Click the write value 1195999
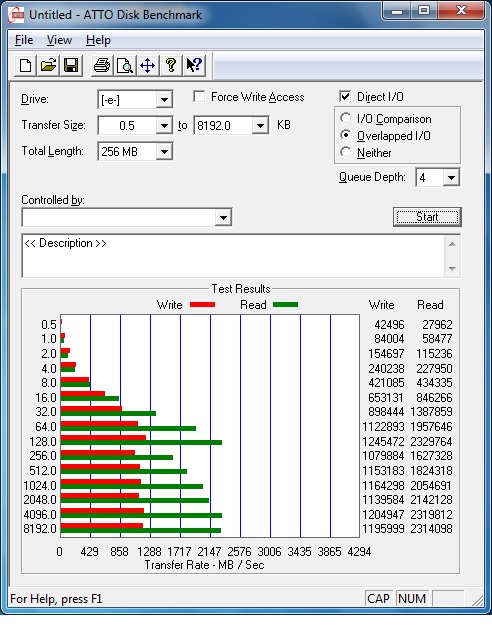Viewport: 492px width, 628px height. click(383, 529)
